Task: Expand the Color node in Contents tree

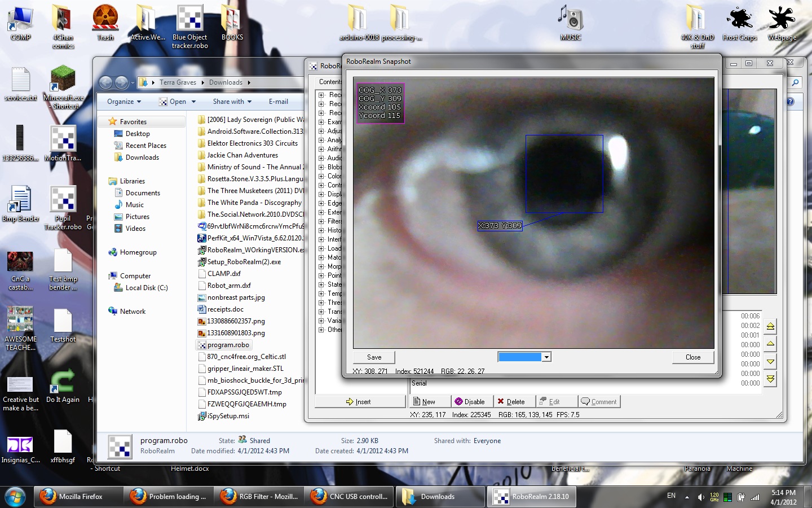Action: coord(321,176)
